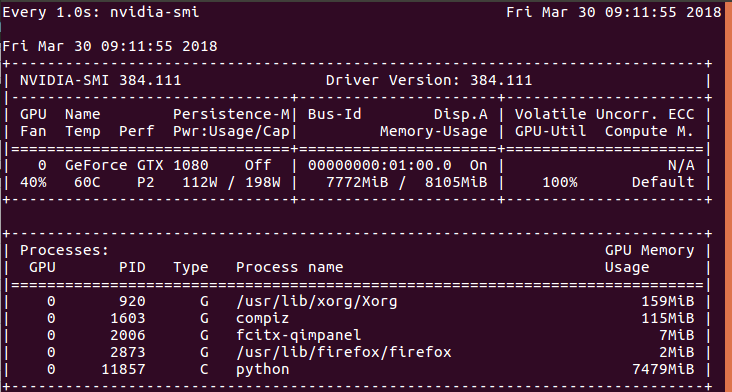Click the fcitx-qimpanel process name
The width and height of the screenshot is (732, 392).
pos(298,336)
